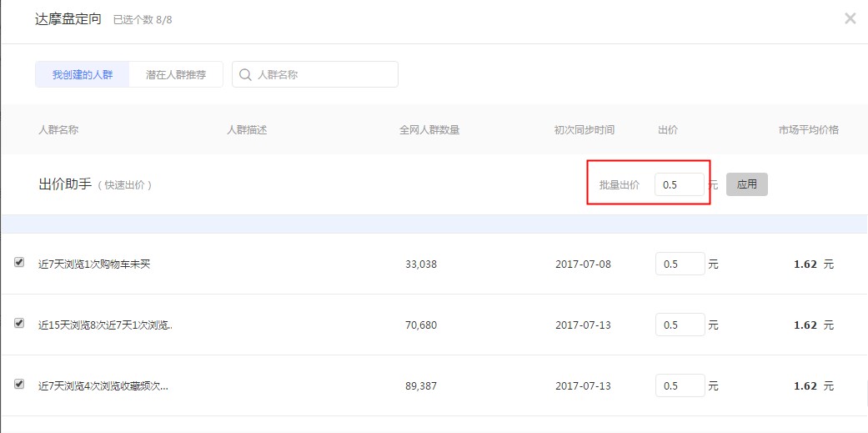
Task: Click the 达摩盘定向 title
Action: [68, 19]
